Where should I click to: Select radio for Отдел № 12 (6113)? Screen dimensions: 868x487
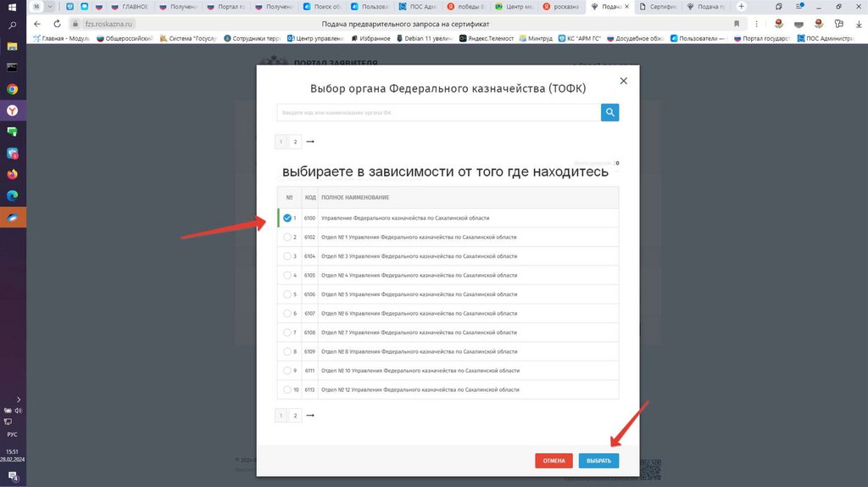287,390
